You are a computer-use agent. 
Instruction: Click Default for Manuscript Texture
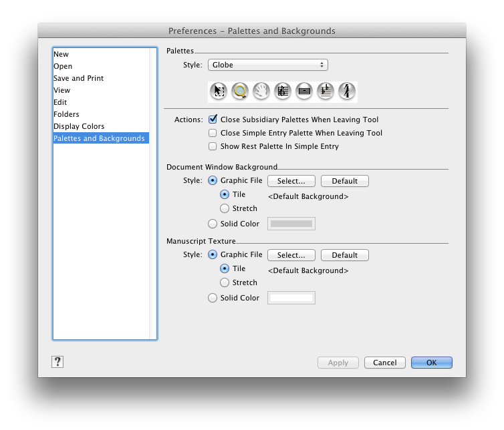344,255
